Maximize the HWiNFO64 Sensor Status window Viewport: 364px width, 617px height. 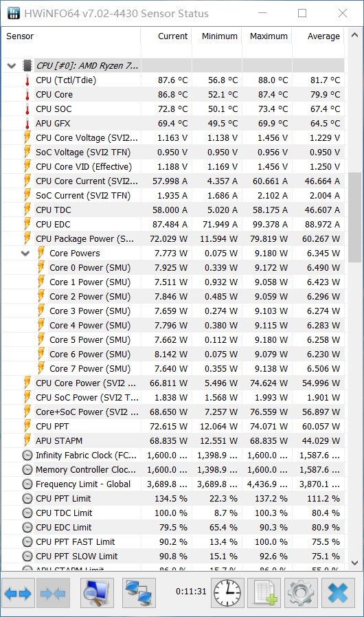click(x=302, y=13)
